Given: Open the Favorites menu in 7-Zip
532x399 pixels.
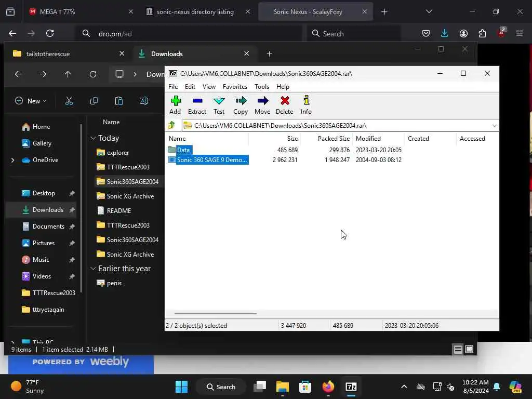Looking at the screenshot, I should coord(235,87).
